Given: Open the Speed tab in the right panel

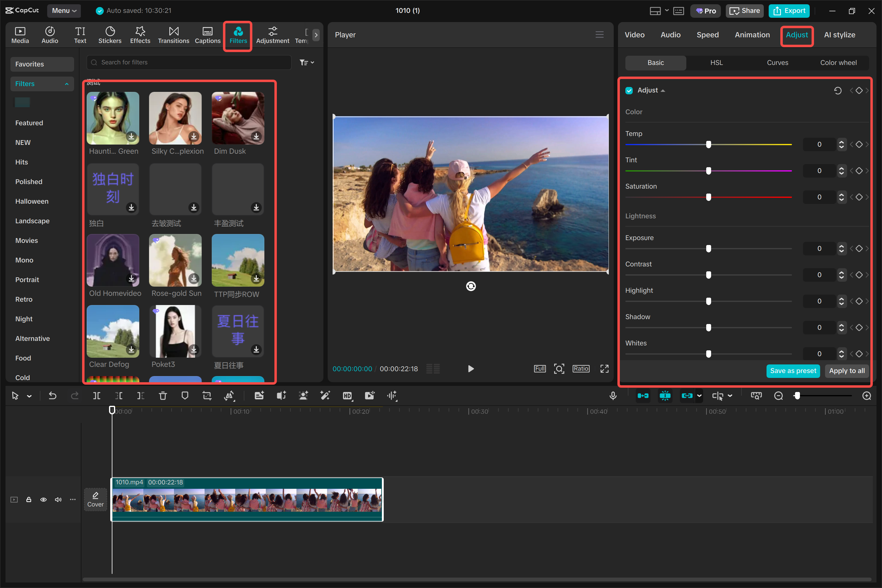Looking at the screenshot, I should (x=708, y=35).
